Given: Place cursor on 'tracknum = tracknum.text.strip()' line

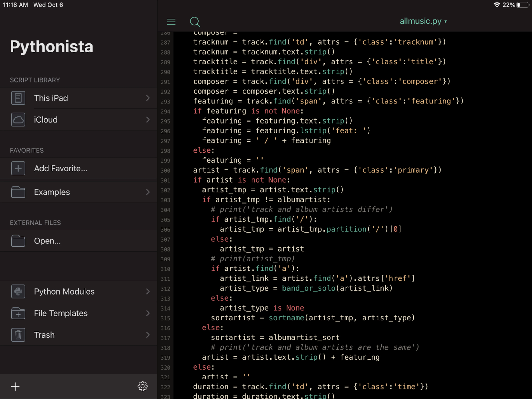Looking at the screenshot, I should pos(264,52).
